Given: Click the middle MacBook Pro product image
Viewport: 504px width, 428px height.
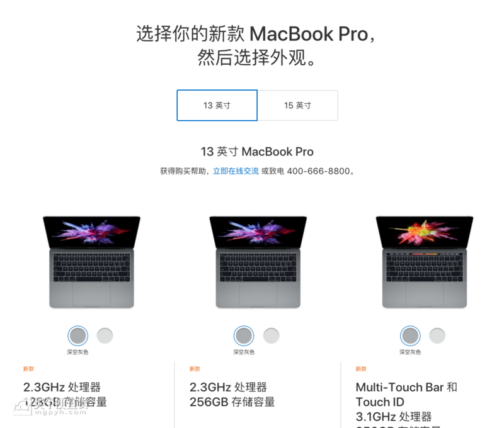Looking at the screenshot, I should (x=258, y=262).
